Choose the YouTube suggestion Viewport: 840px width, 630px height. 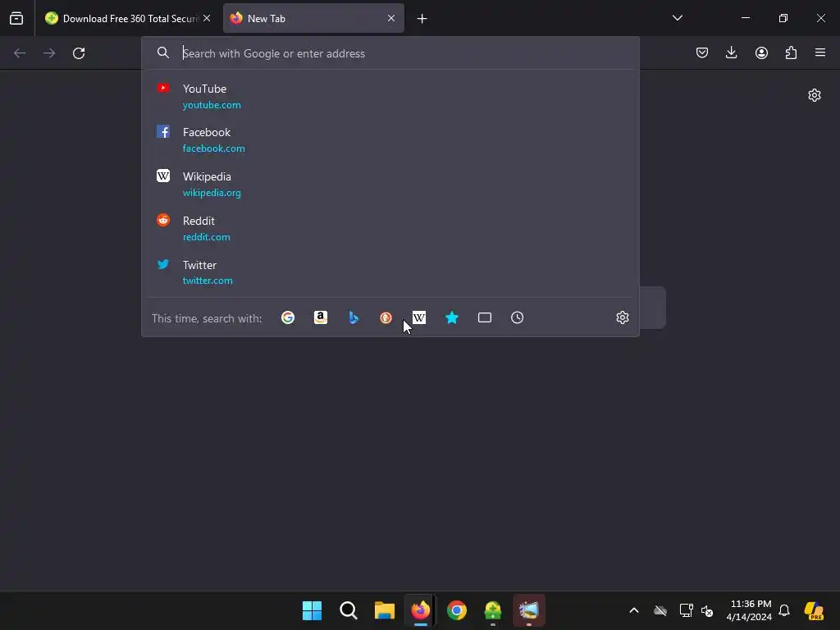coord(390,97)
